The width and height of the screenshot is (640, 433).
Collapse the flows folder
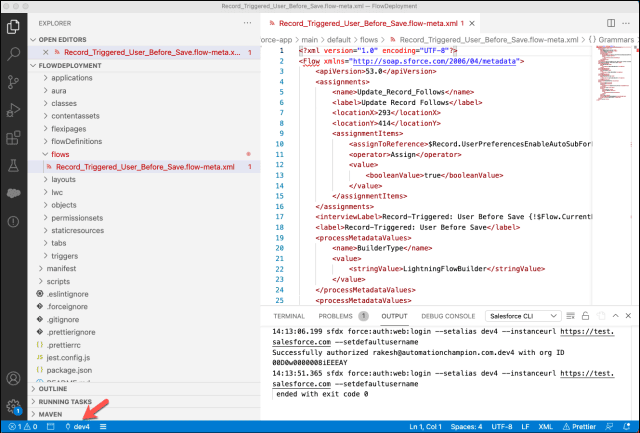click(x=60, y=154)
